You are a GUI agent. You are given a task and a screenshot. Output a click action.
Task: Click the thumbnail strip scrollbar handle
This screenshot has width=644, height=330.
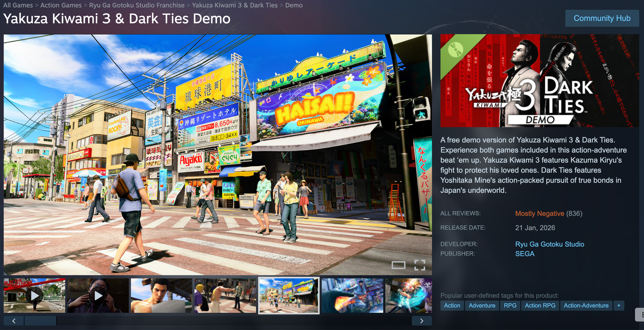click(x=40, y=321)
